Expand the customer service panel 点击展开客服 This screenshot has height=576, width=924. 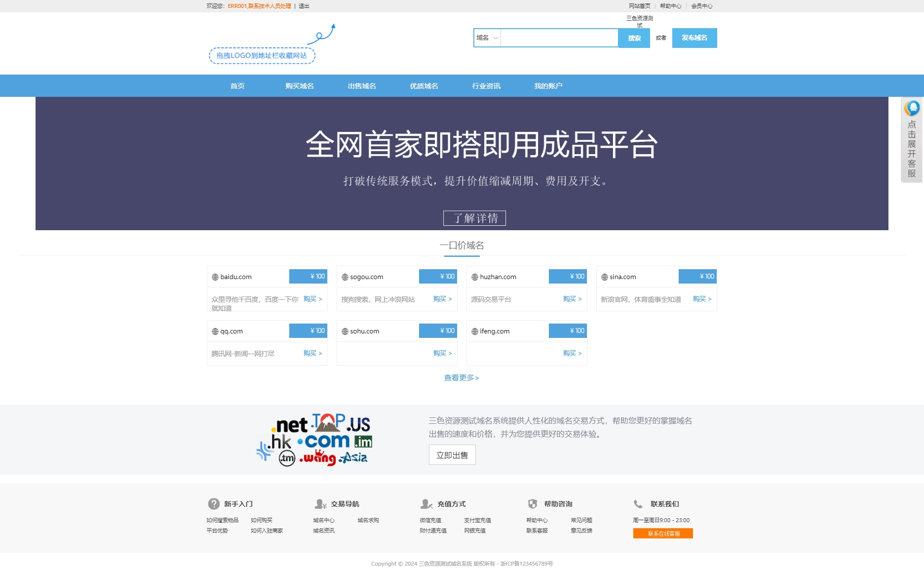tap(911, 140)
